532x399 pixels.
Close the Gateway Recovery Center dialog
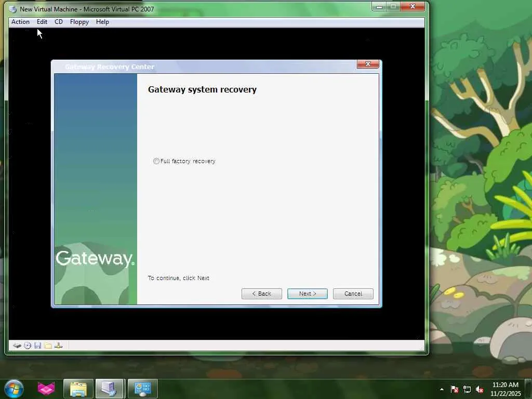pos(368,64)
